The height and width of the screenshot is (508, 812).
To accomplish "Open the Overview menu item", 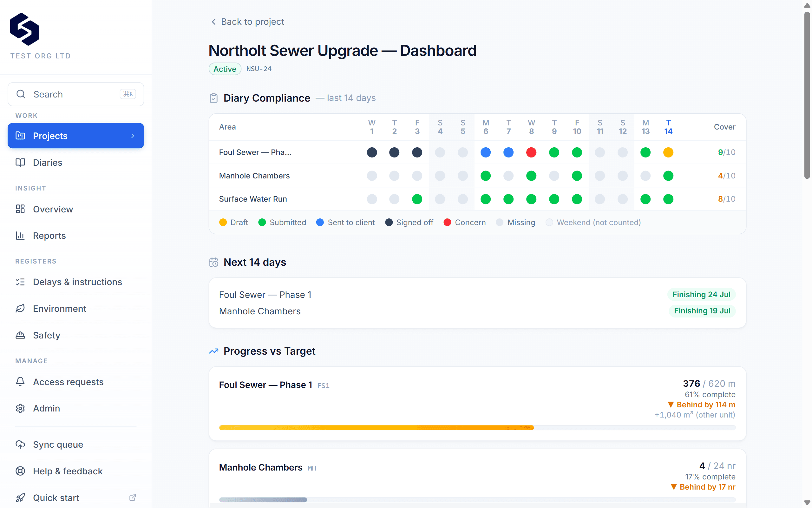I will [76, 209].
